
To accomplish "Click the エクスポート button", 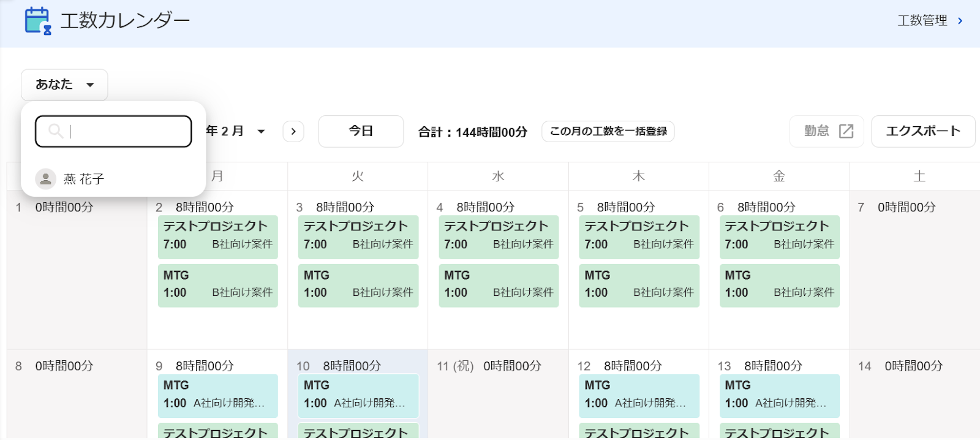I will click(923, 131).
